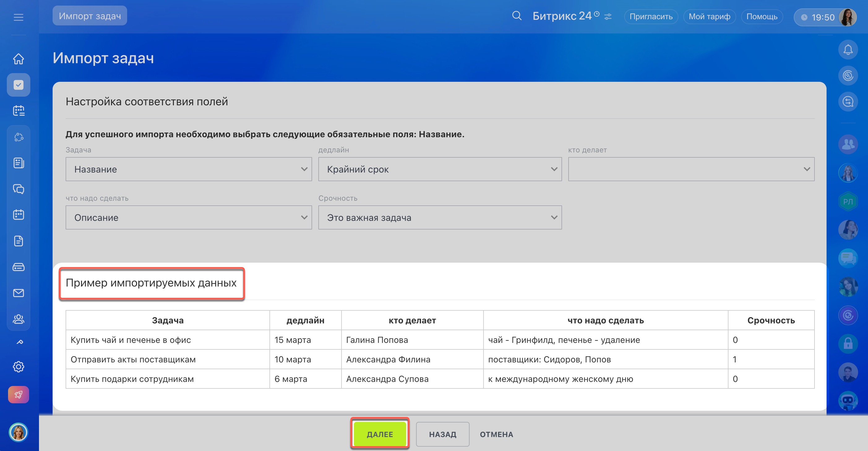Open the hamburger menu in the left sidebar
868x451 pixels.
pyautogui.click(x=19, y=17)
